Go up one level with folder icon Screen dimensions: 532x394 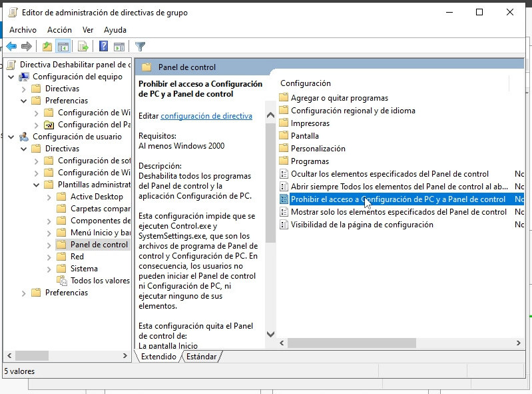[x=47, y=46]
